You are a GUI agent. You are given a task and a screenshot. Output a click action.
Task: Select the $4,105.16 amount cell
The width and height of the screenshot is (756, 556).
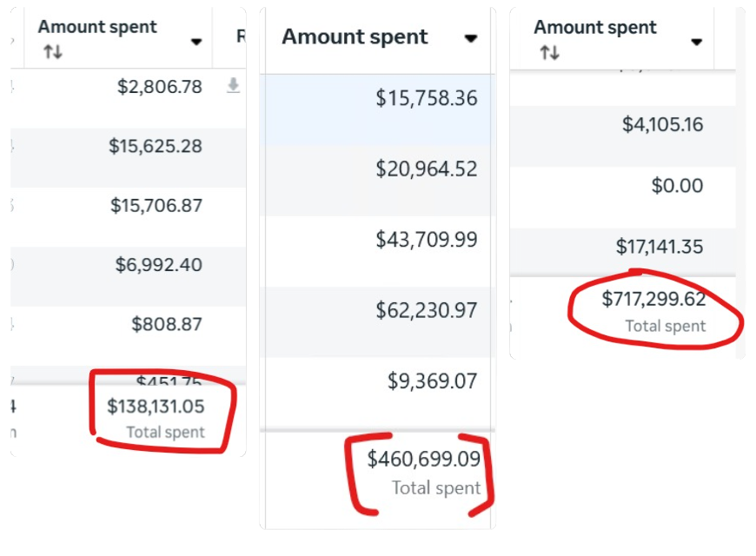click(662, 124)
